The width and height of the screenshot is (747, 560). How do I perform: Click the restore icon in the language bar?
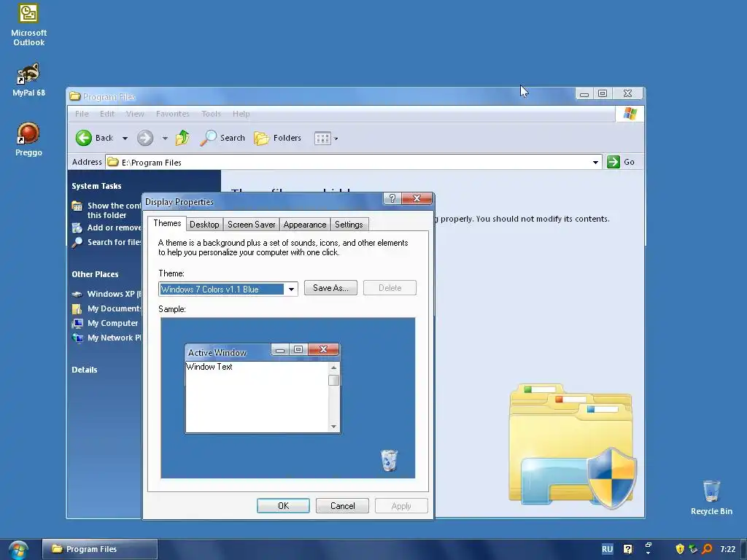[649, 544]
